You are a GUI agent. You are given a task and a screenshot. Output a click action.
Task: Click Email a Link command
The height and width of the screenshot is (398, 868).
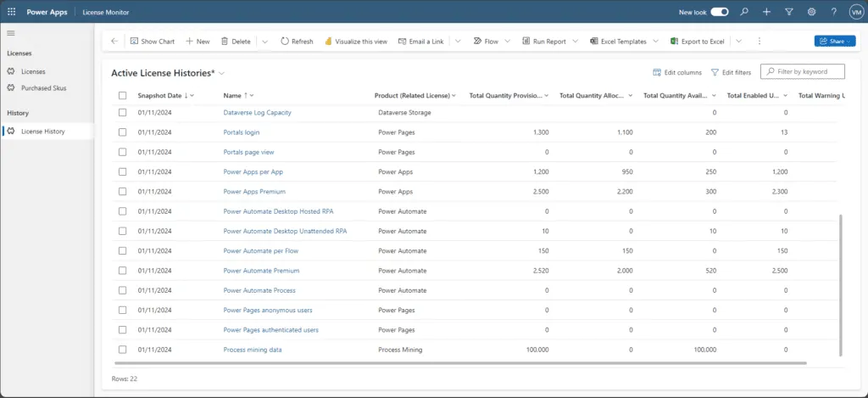[420, 41]
